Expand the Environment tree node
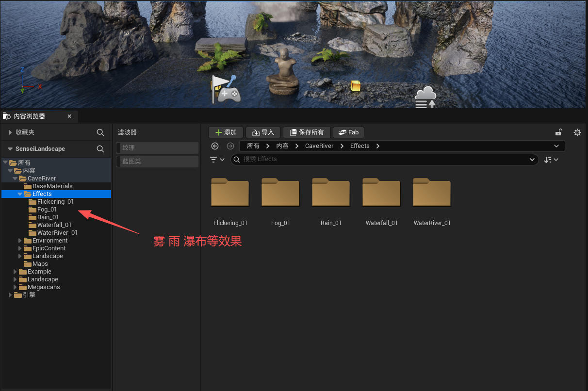 (20, 241)
